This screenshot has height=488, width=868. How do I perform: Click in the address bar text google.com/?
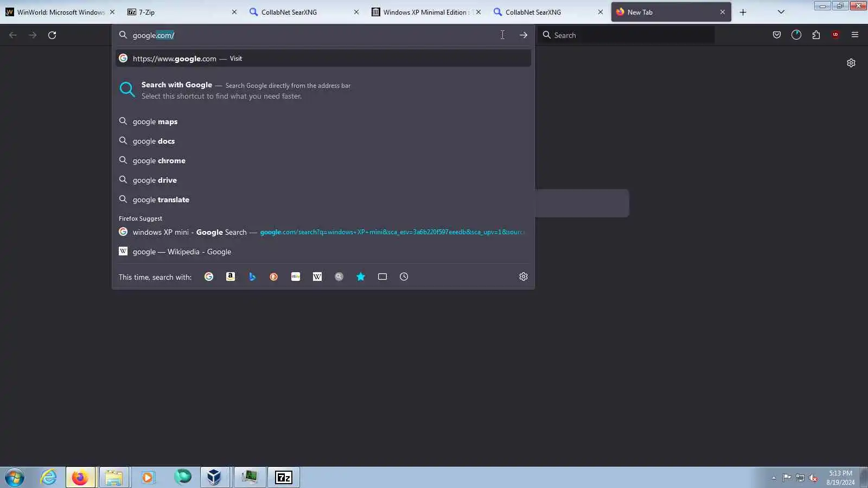tap(154, 35)
